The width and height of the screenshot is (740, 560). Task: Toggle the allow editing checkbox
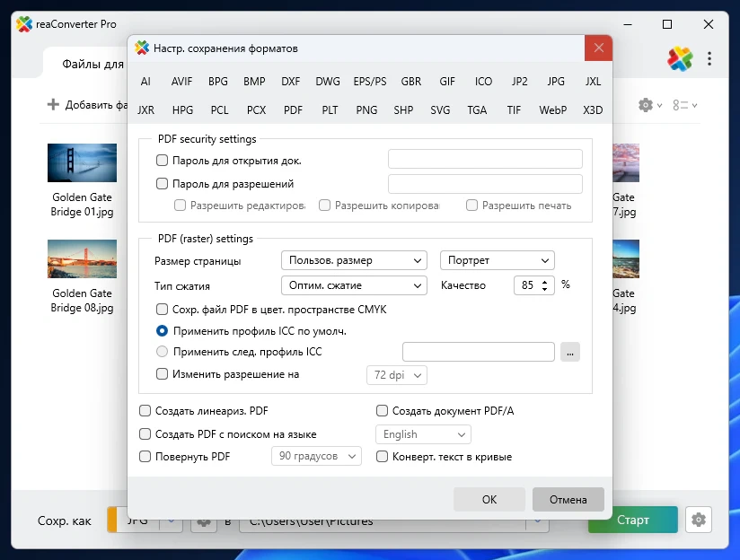(180, 206)
